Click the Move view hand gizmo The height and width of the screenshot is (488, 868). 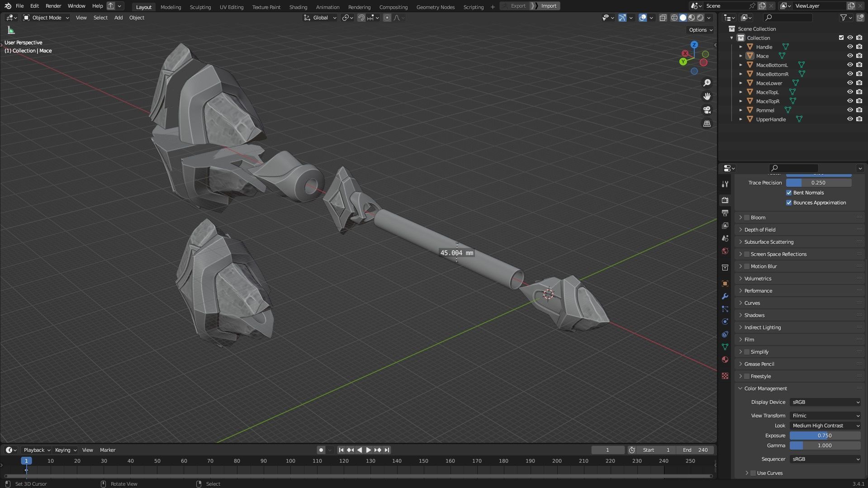click(x=707, y=96)
